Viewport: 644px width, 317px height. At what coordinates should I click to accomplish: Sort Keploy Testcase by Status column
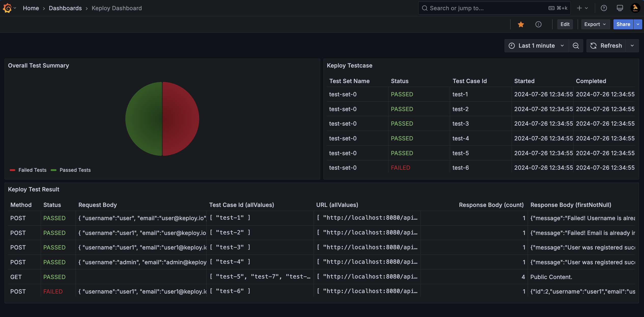pos(400,81)
